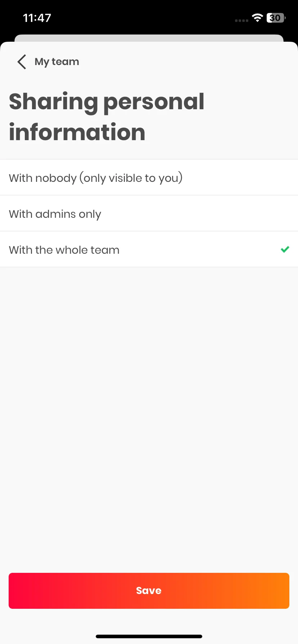Screen dimensions: 298x644
Task: Select "With nobody (only visible to you)"
Action: (x=149, y=178)
